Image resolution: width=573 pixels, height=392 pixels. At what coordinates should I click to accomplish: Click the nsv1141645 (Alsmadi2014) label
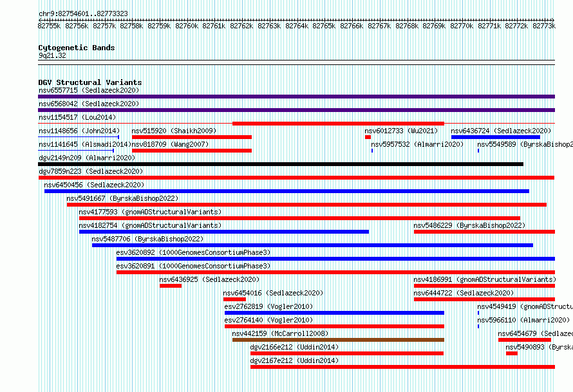click(85, 144)
